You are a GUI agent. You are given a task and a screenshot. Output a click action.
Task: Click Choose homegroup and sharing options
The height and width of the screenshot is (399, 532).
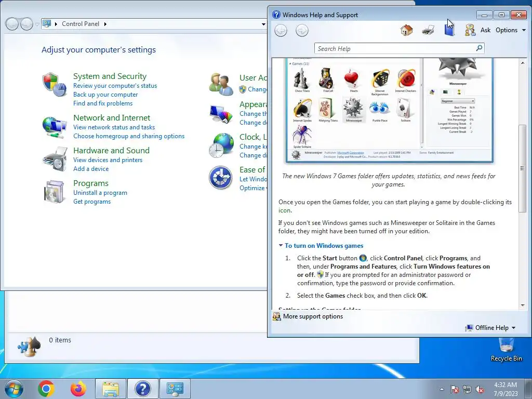(129, 136)
